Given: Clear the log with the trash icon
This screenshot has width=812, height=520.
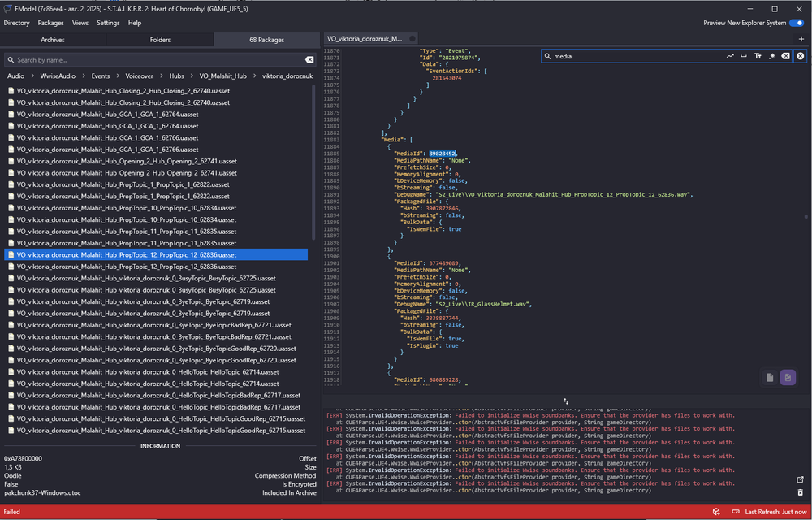Looking at the screenshot, I should 800,492.
